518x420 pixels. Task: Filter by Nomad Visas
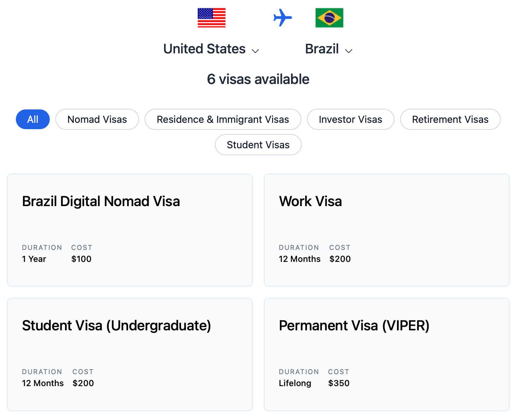click(x=97, y=119)
